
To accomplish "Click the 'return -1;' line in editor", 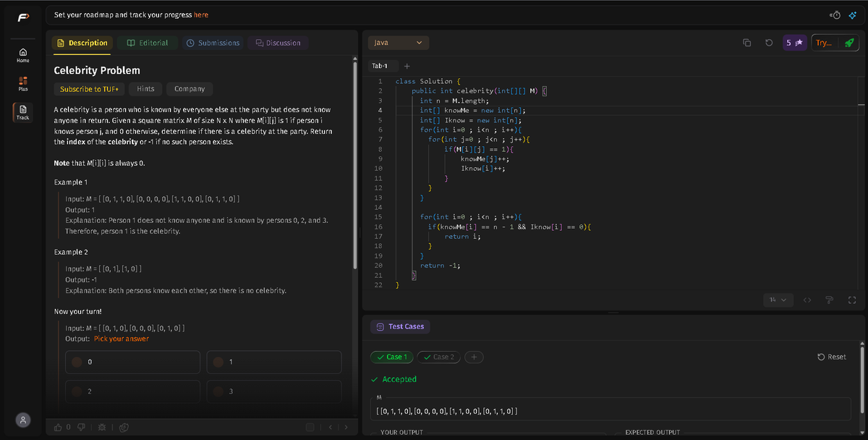I will coord(441,266).
